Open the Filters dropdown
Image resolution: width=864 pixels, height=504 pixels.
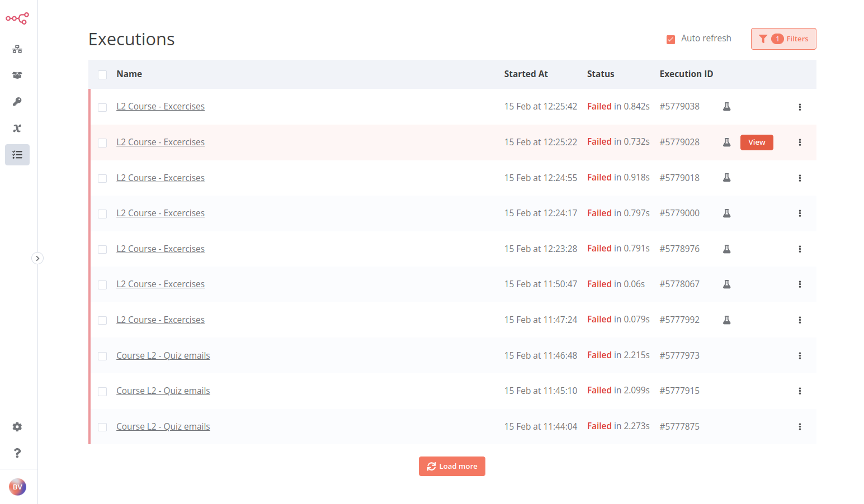tap(783, 39)
